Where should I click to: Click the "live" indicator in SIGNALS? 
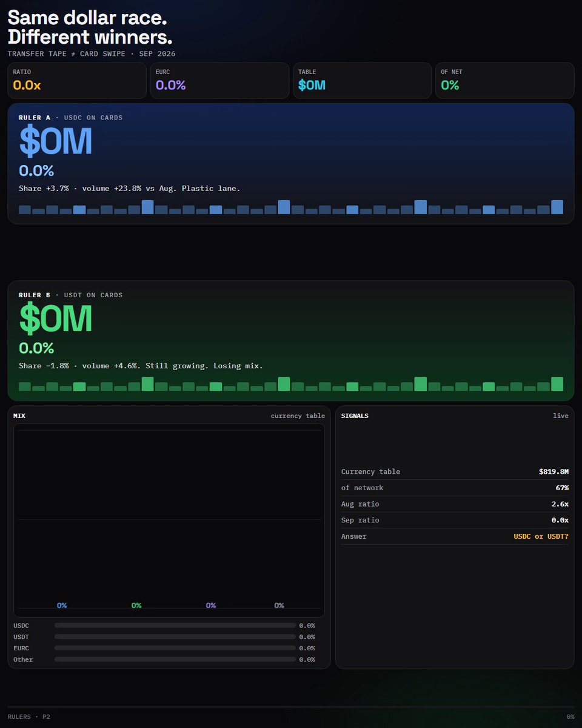tap(561, 416)
